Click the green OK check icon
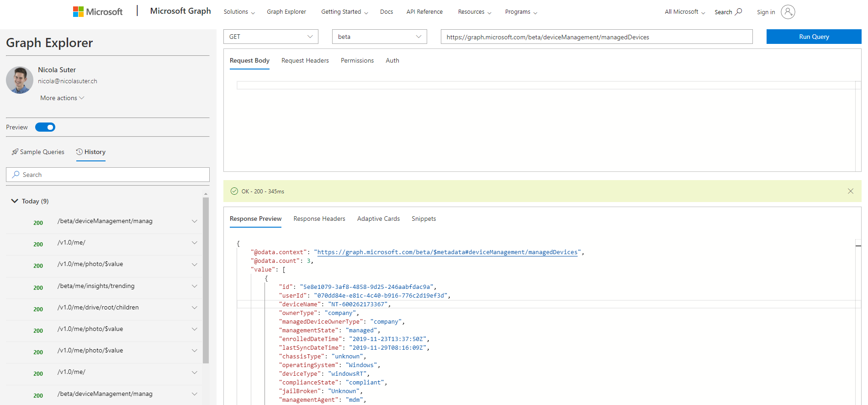Screen dimensions: 868x405 tap(234, 191)
